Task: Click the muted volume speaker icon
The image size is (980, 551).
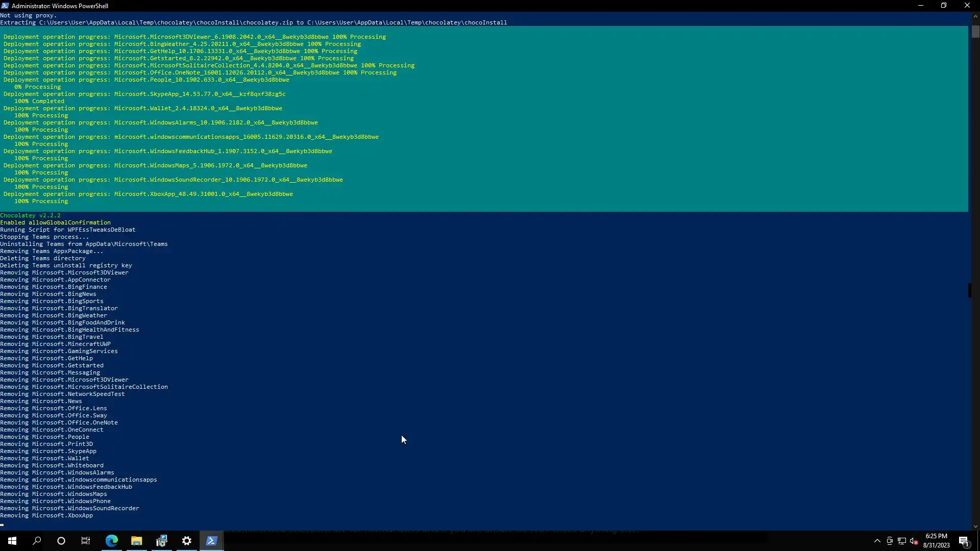Action: (914, 541)
